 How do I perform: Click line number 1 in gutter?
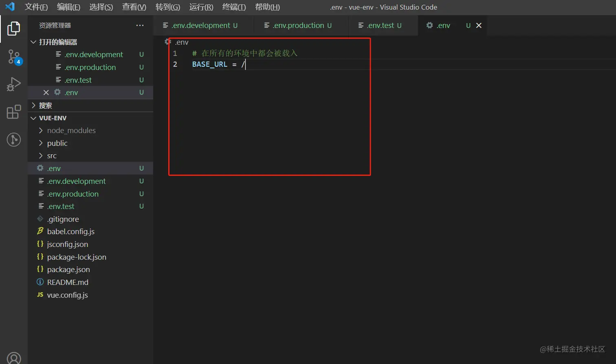pyautogui.click(x=175, y=53)
